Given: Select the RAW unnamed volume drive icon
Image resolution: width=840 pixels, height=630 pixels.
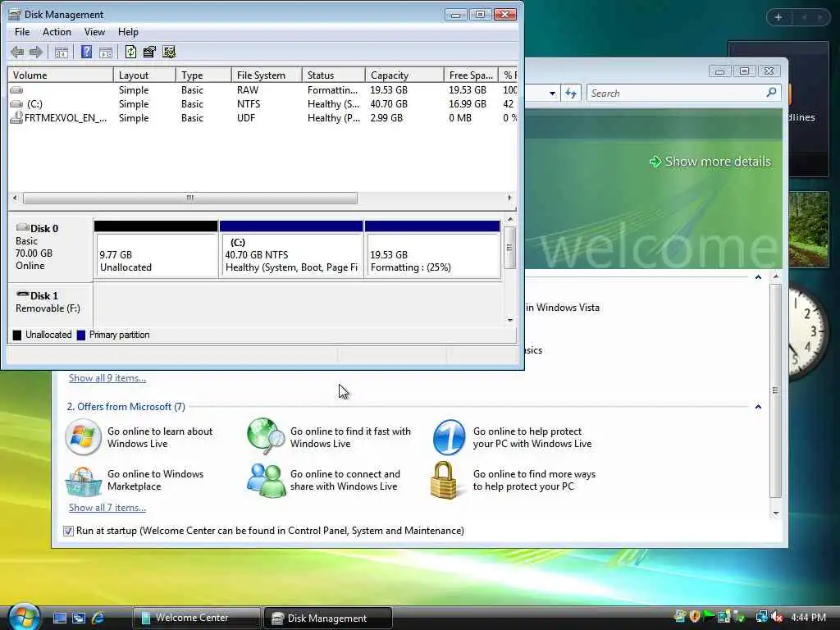Looking at the screenshot, I should 16,90.
